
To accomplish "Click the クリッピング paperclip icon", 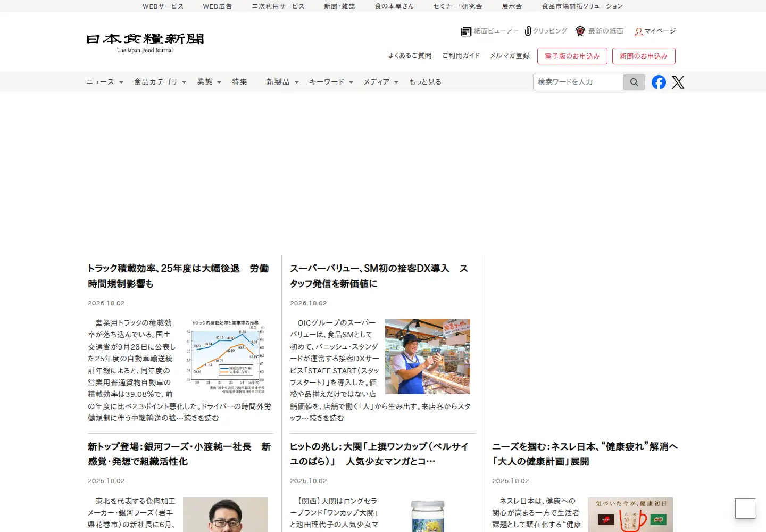I will tap(528, 31).
